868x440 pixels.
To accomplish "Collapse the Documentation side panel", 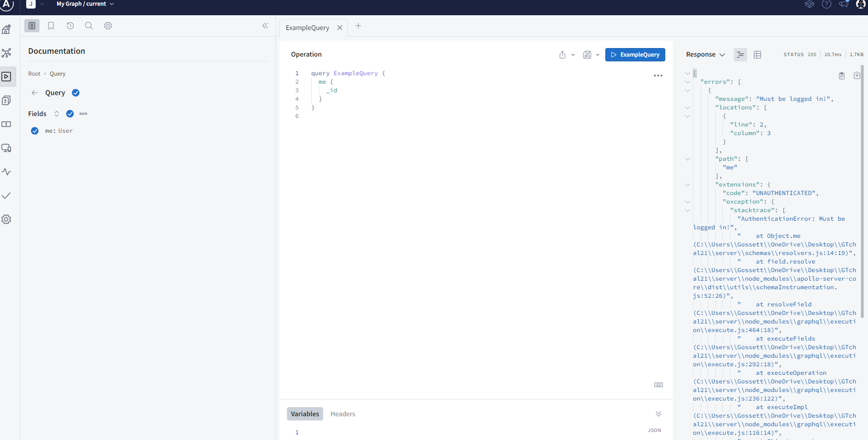I will (265, 26).
